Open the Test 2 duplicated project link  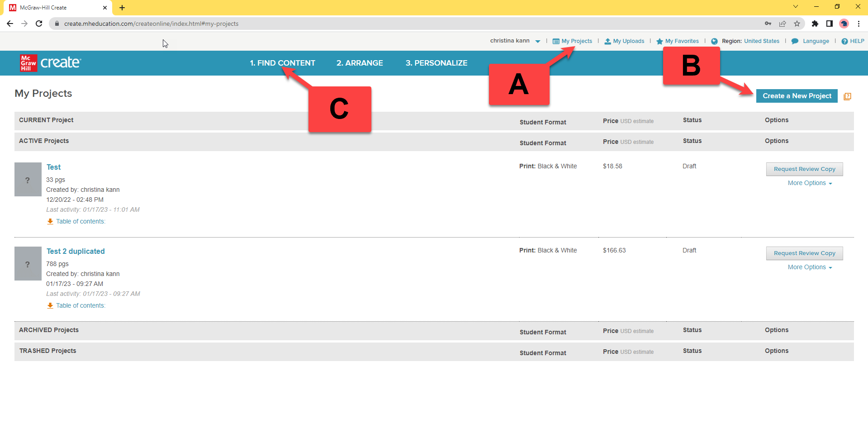pos(76,251)
